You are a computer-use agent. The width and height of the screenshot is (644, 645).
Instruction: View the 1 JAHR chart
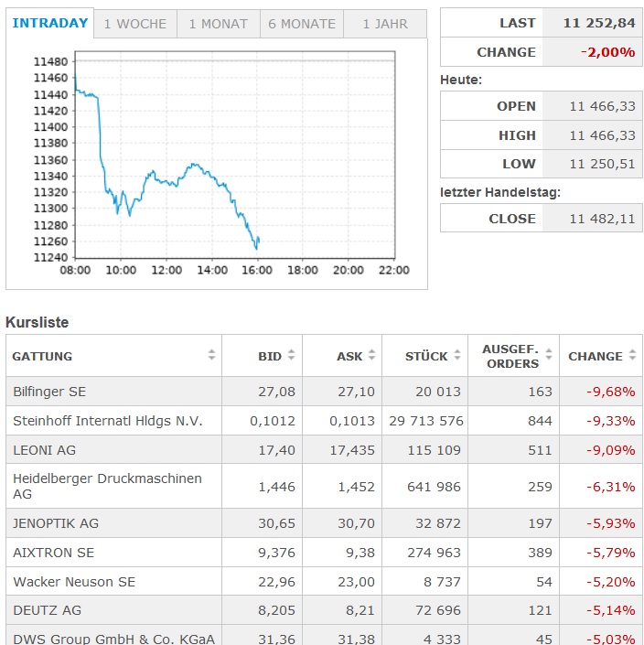click(x=385, y=24)
